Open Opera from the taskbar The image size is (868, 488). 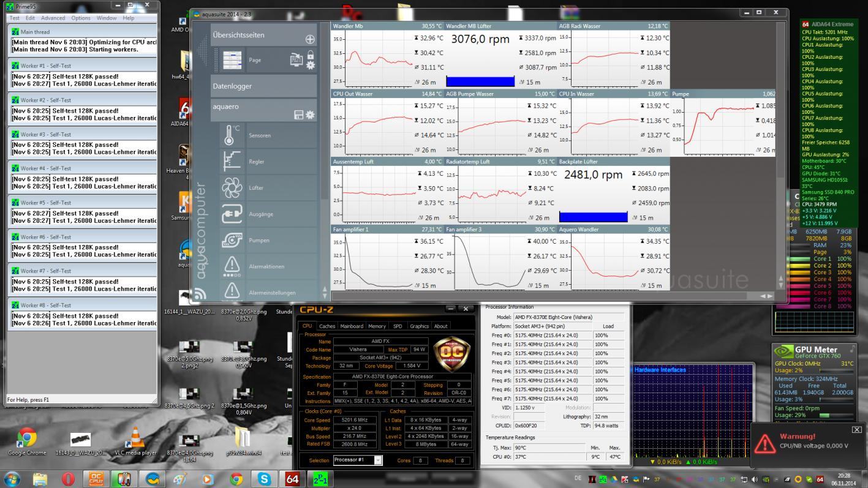coord(67,479)
